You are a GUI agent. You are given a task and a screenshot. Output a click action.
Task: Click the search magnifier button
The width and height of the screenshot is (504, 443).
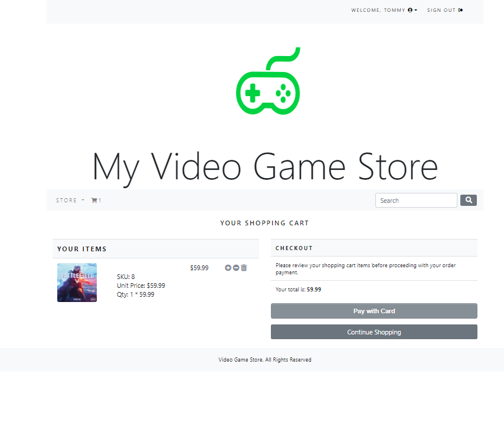[x=468, y=200]
